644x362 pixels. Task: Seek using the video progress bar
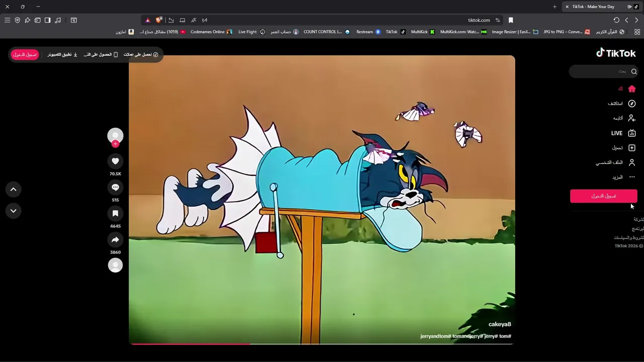pyautogui.click(x=322, y=344)
